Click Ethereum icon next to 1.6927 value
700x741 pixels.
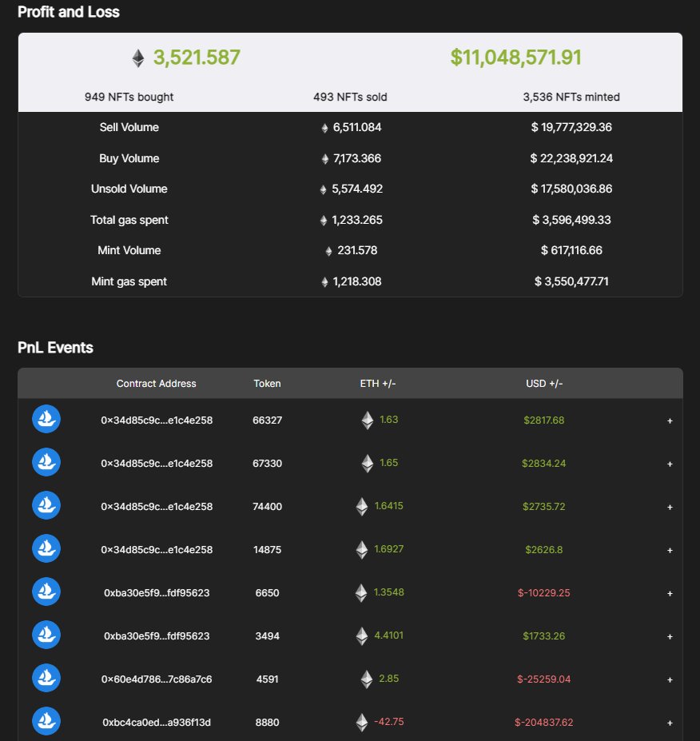[362, 550]
